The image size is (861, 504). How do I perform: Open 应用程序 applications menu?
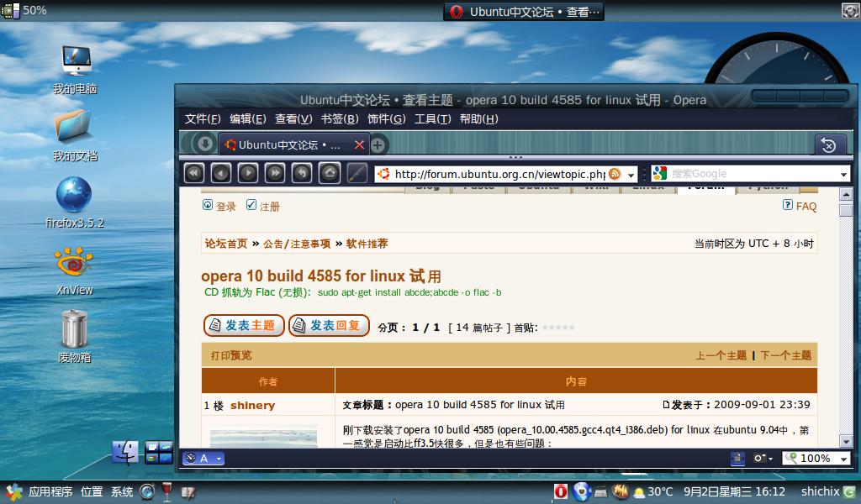50,491
